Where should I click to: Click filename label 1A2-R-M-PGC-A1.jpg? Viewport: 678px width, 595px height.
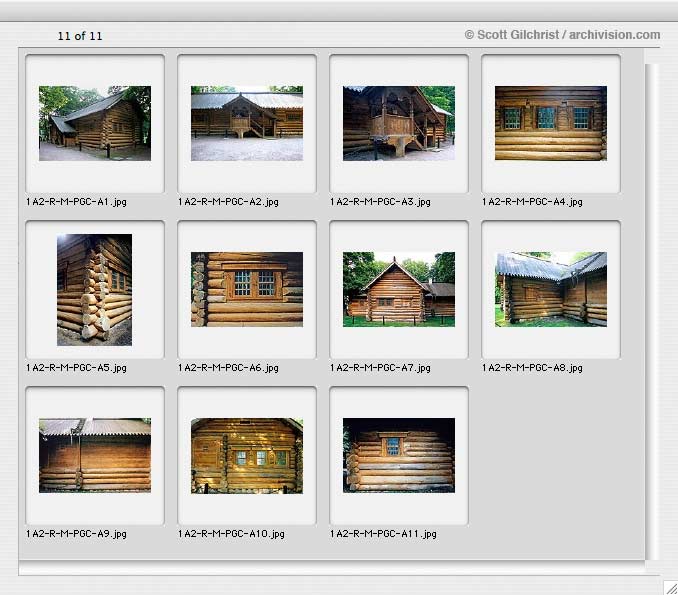[x=77, y=202]
